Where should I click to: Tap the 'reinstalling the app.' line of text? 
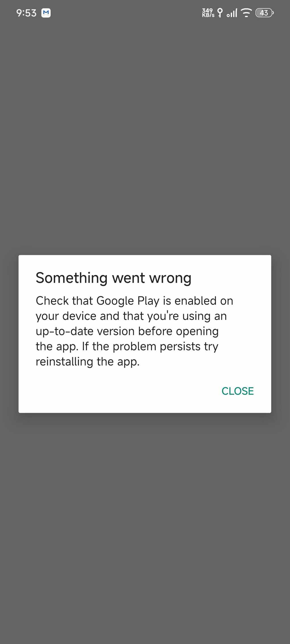pyautogui.click(x=88, y=362)
